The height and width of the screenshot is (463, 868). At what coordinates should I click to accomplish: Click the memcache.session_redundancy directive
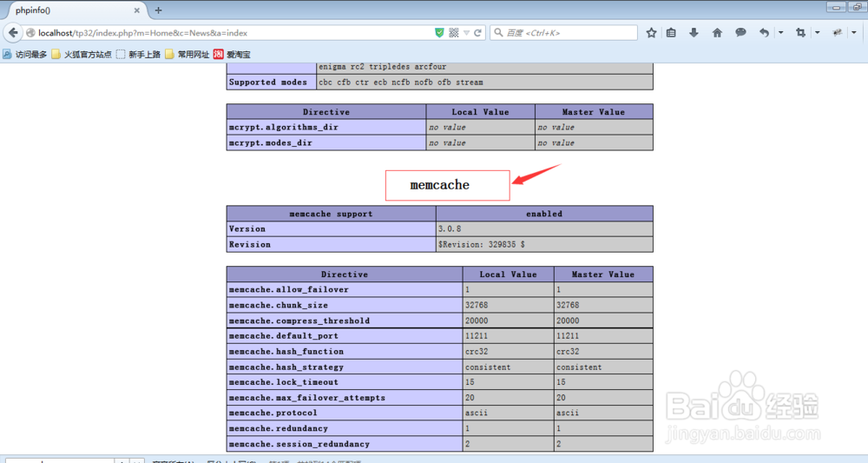tap(299, 444)
